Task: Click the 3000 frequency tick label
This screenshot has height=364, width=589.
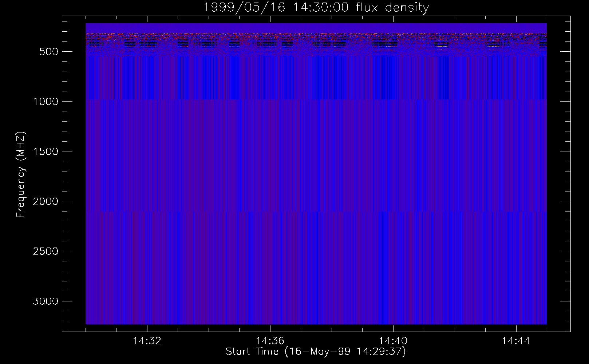Action: coord(46,301)
